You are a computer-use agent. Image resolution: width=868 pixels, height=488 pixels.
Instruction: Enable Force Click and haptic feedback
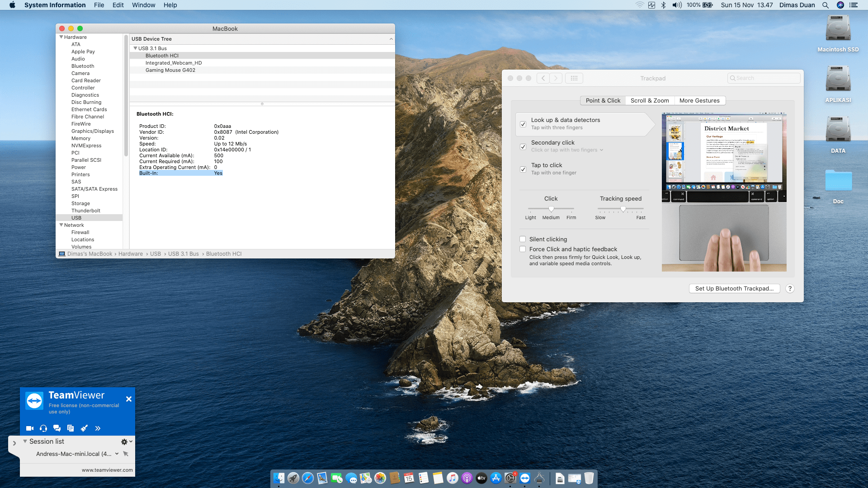tap(523, 249)
